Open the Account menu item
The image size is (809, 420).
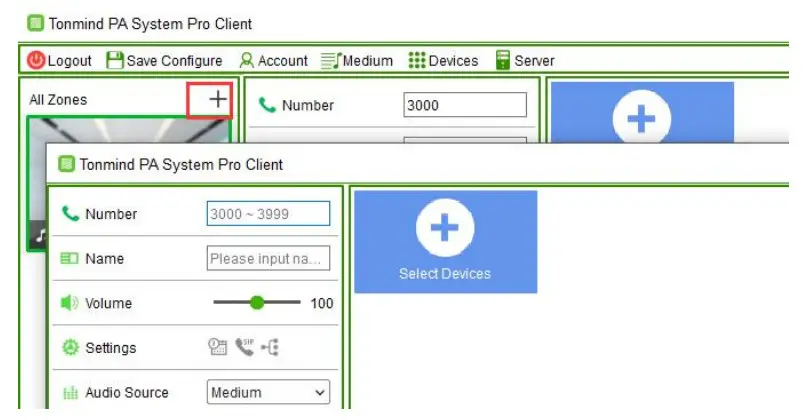click(x=273, y=60)
